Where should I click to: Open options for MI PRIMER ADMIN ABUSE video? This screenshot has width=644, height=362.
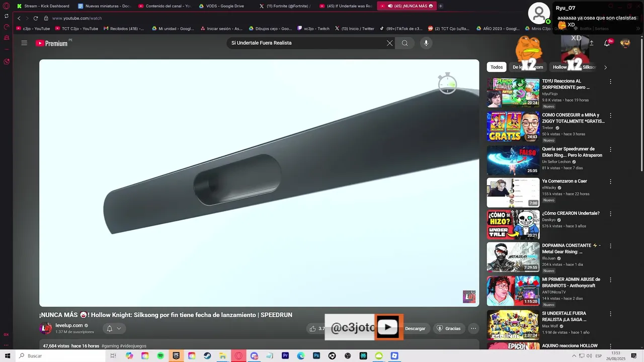tap(611, 280)
